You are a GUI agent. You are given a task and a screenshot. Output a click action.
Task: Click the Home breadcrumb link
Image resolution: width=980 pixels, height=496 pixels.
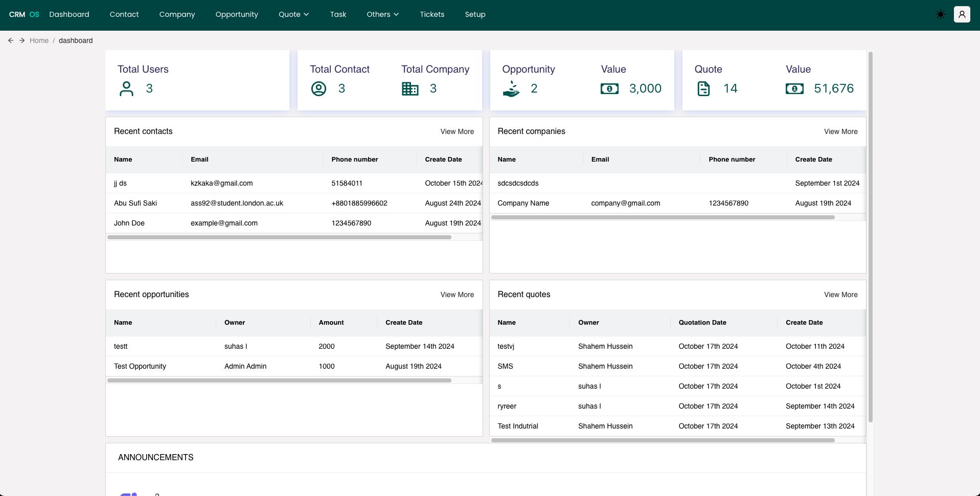[x=39, y=40]
